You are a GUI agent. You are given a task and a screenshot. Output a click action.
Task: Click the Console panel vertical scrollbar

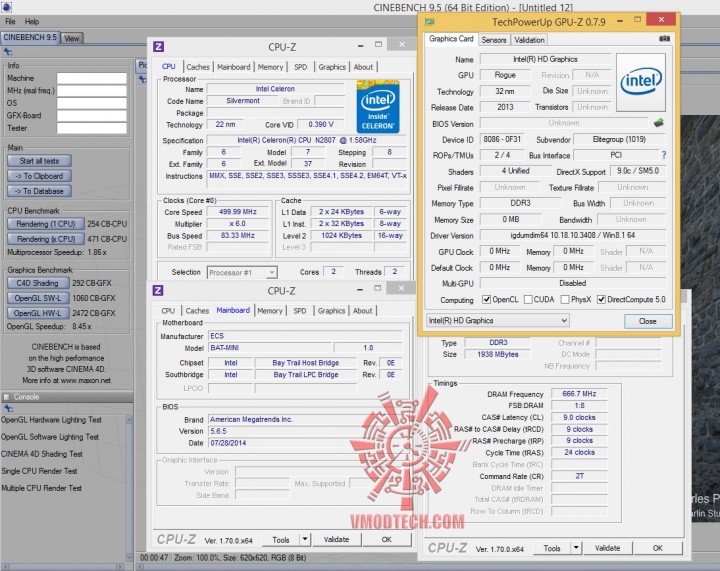[x=129, y=488]
